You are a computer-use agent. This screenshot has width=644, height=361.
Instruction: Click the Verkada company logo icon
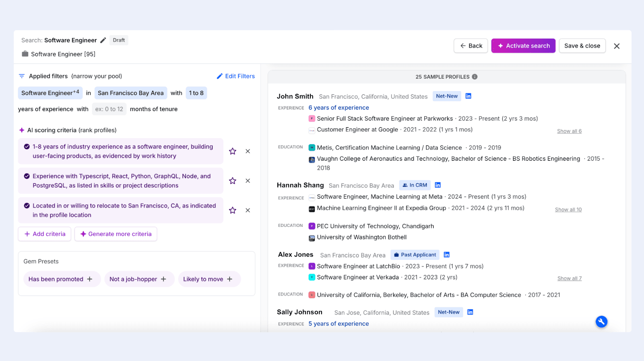(312, 277)
